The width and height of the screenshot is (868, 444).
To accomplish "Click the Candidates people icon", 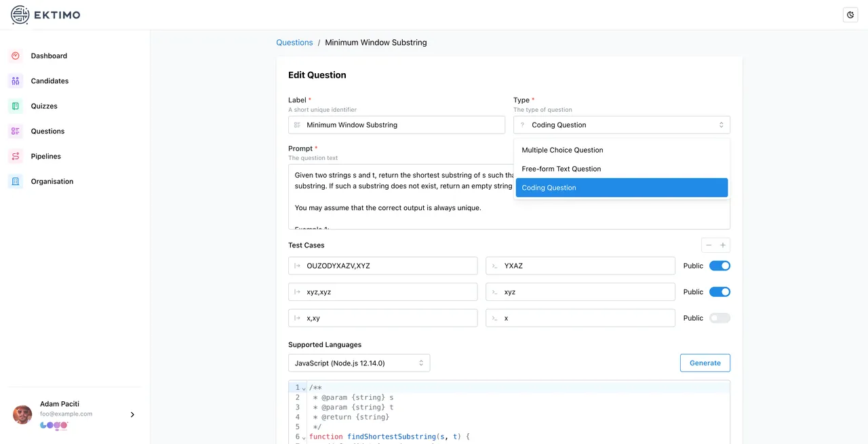I will (x=16, y=81).
